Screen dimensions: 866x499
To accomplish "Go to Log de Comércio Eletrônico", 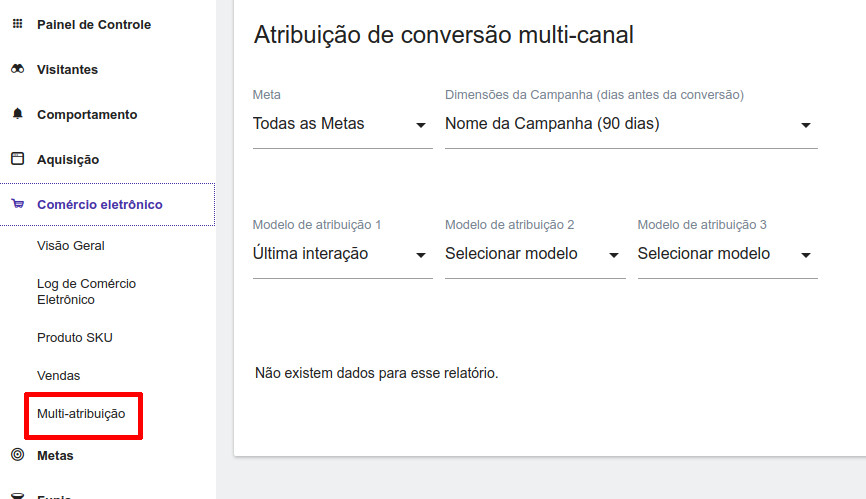I will point(86,291).
